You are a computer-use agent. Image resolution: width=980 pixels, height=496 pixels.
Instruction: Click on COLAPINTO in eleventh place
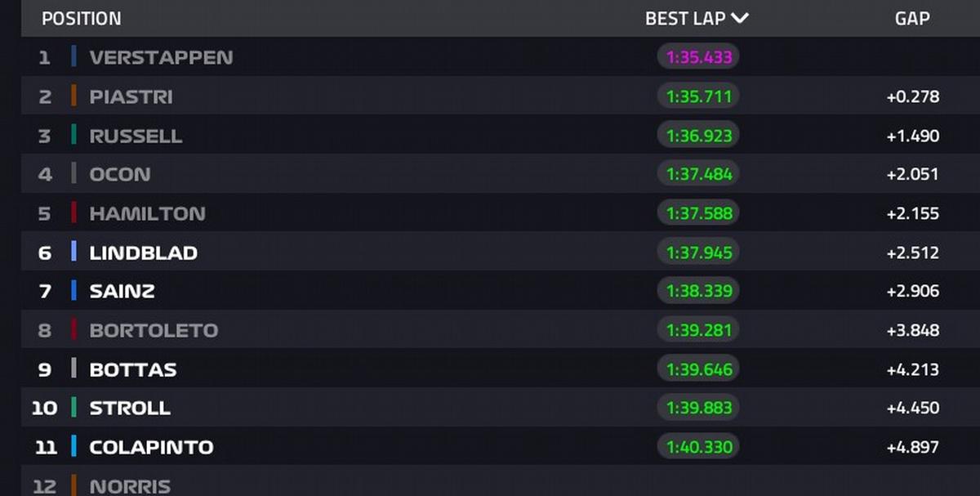tap(151, 447)
